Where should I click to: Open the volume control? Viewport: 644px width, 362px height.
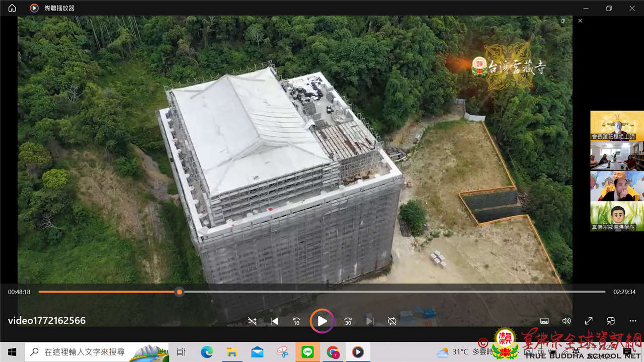coord(566,321)
